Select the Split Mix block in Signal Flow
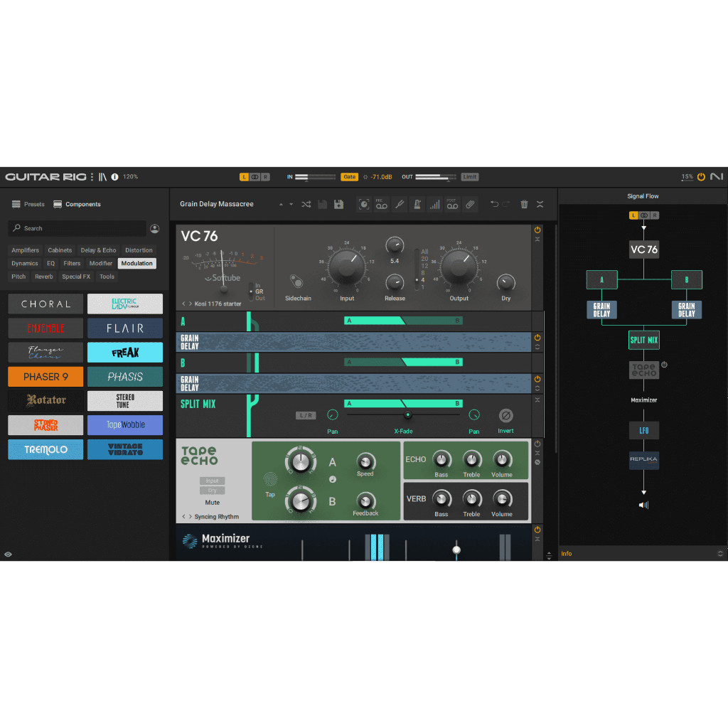The image size is (728, 728). click(x=643, y=340)
